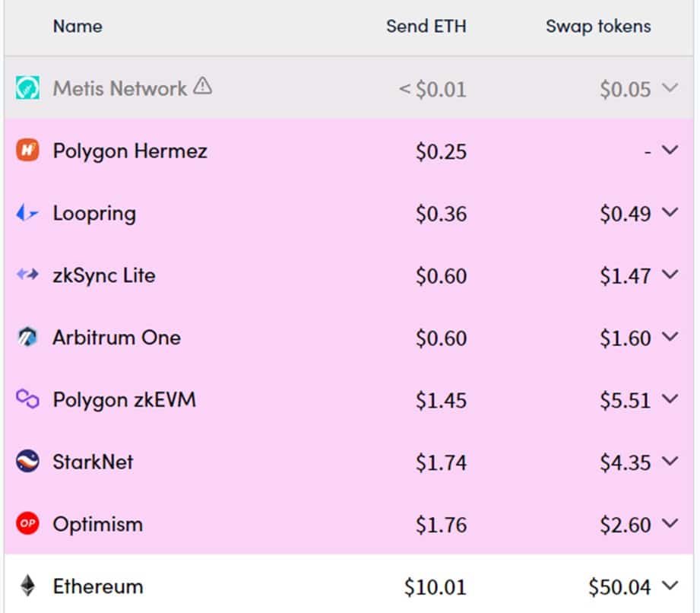This screenshot has height=613, width=700.
Task: Click the warning triangle next to Metis Network
Action: [203, 85]
